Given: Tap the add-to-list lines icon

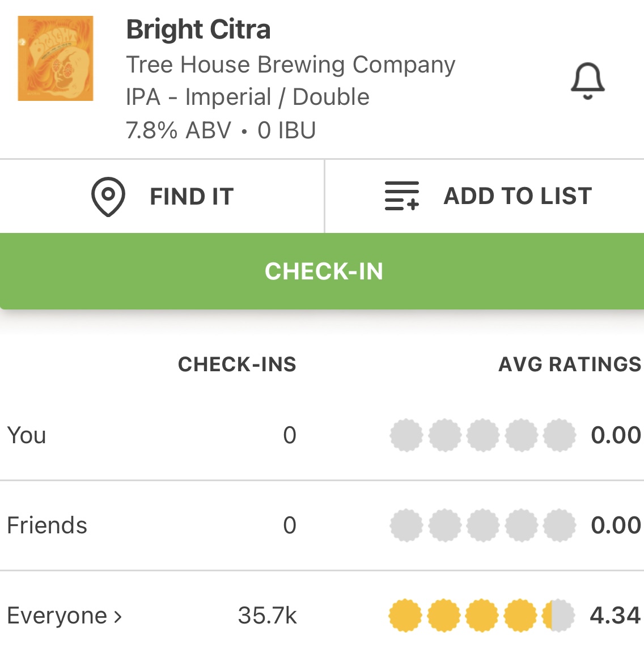Looking at the screenshot, I should (401, 196).
